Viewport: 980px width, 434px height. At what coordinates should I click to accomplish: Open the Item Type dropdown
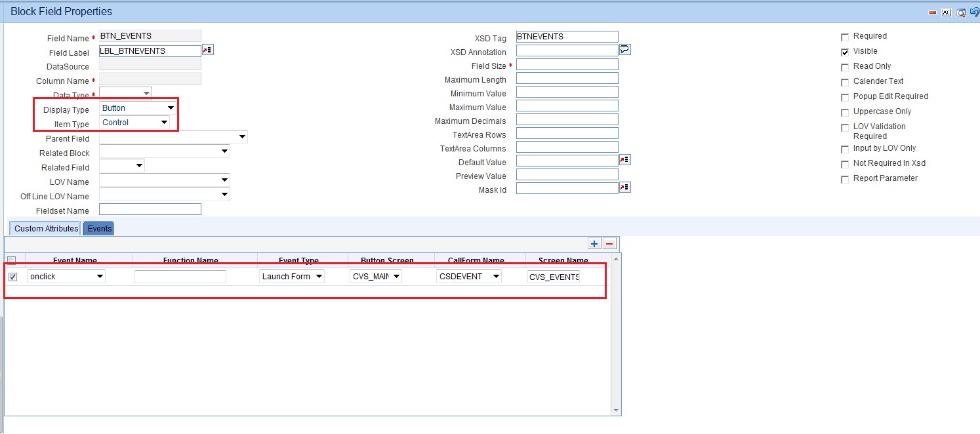(134, 122)
